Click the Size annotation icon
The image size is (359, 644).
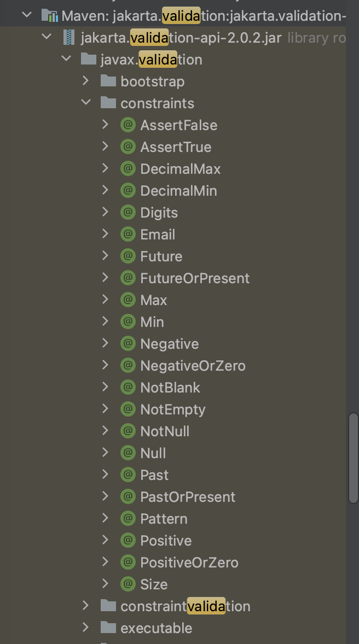coord(128,584)
